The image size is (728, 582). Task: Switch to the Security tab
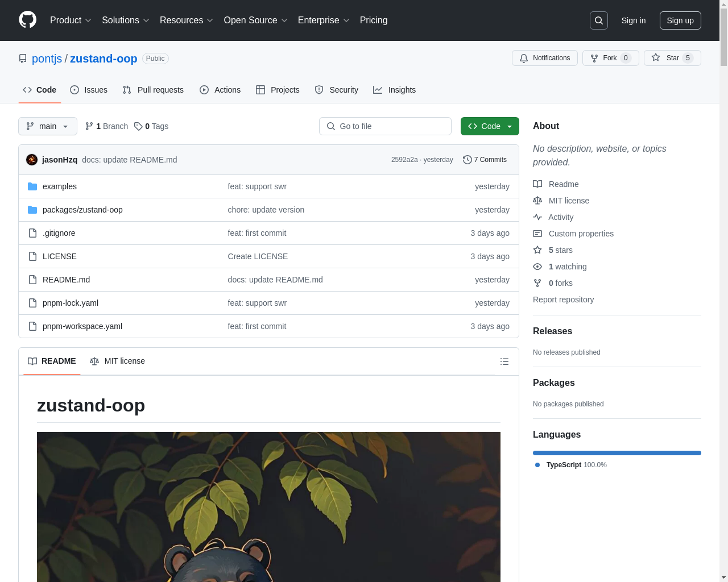coord(337,90)
